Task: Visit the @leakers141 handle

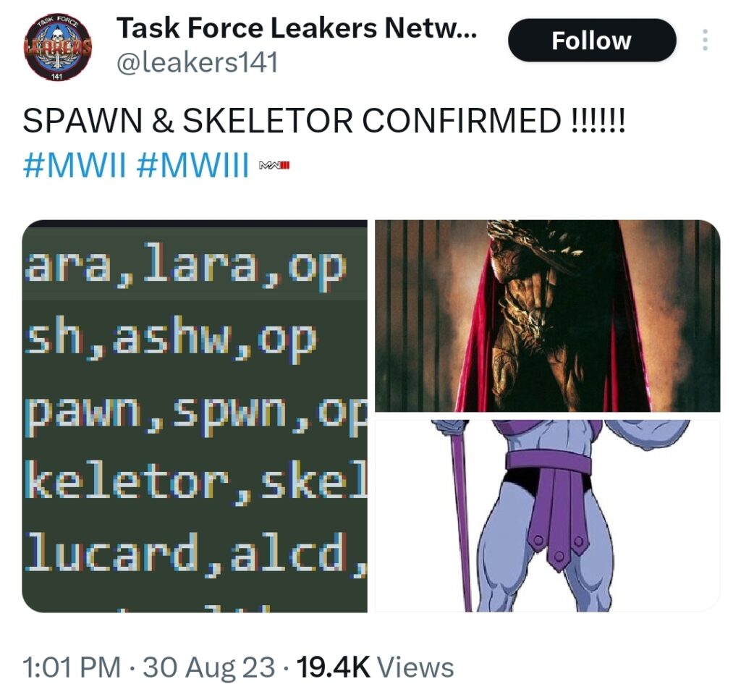Action: (x=197, y=62)
